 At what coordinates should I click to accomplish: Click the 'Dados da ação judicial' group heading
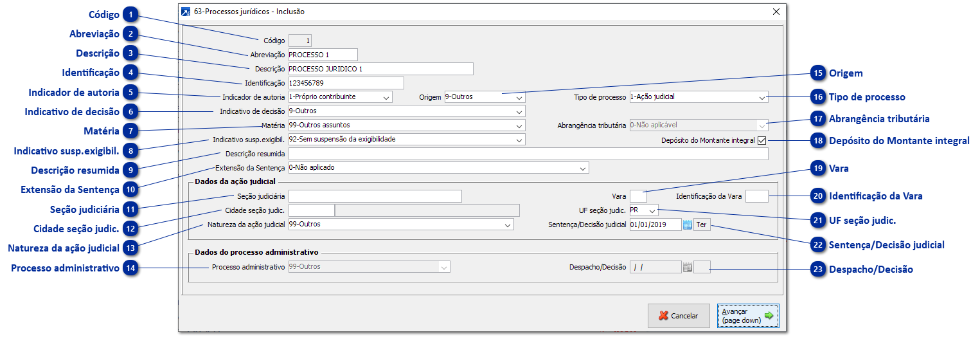pyautogui.click(x=235, y=182)
